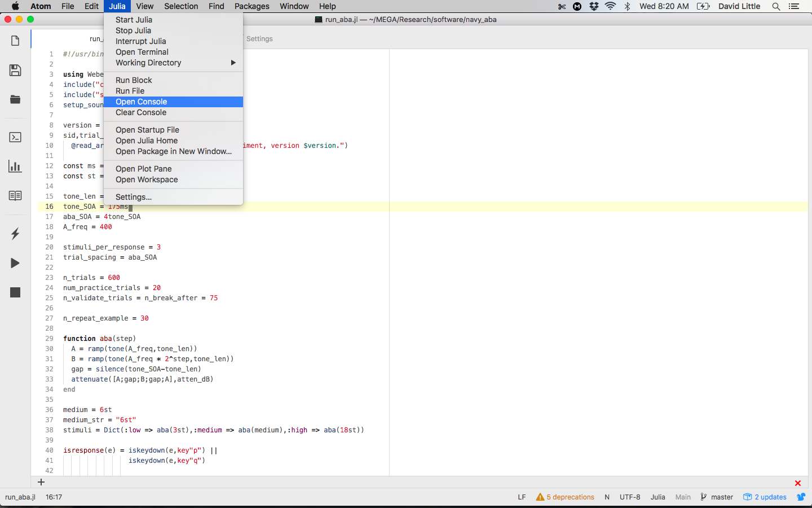Click the plus icon at bottom left
This screenshot has height=508, width=812.
click(x=41, y=482)
